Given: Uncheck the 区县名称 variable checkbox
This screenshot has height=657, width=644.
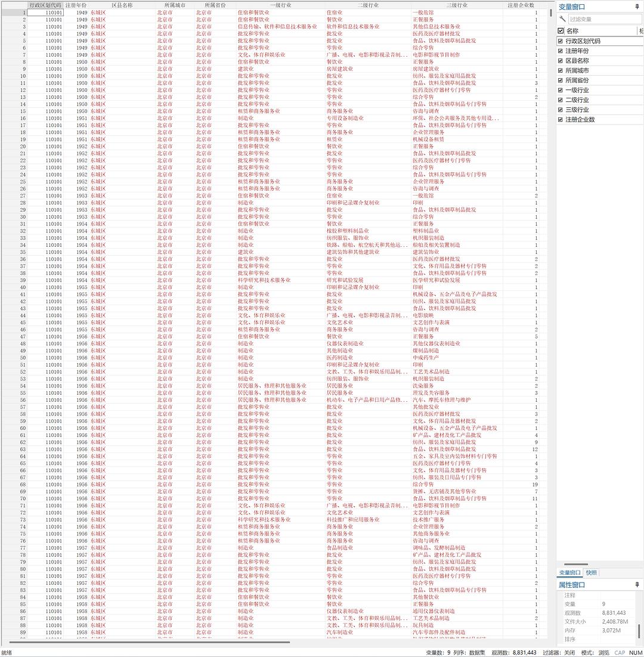Looking at the screenshot, I should (560, 61).
